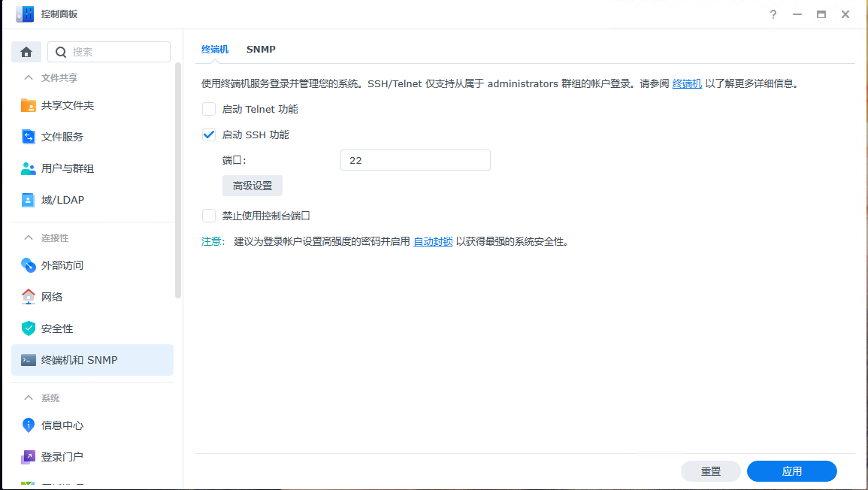This screenshot has width=868, height=490.
Task: Open 共享文件夹 in the sidebar
Action: coord(92,105)
